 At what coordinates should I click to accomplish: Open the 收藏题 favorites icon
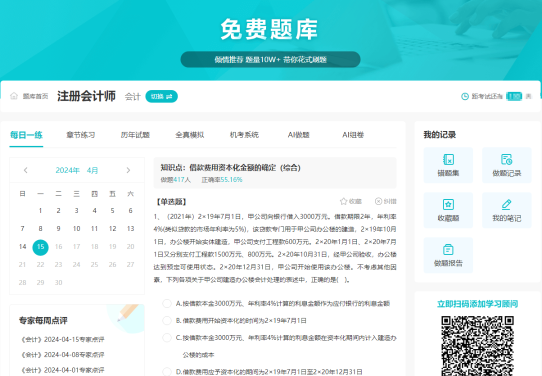448,205
